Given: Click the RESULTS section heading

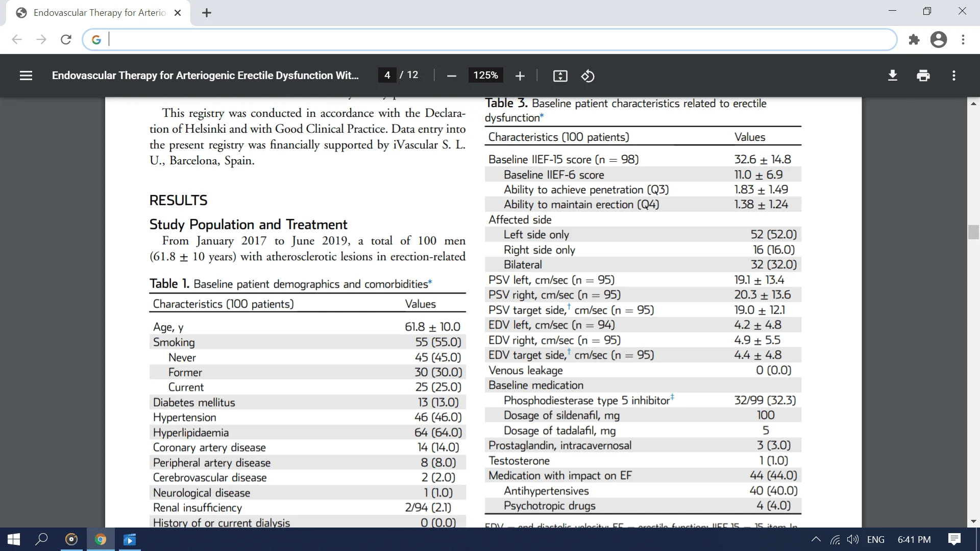Looking at the screenshot, I should point(178,200).
